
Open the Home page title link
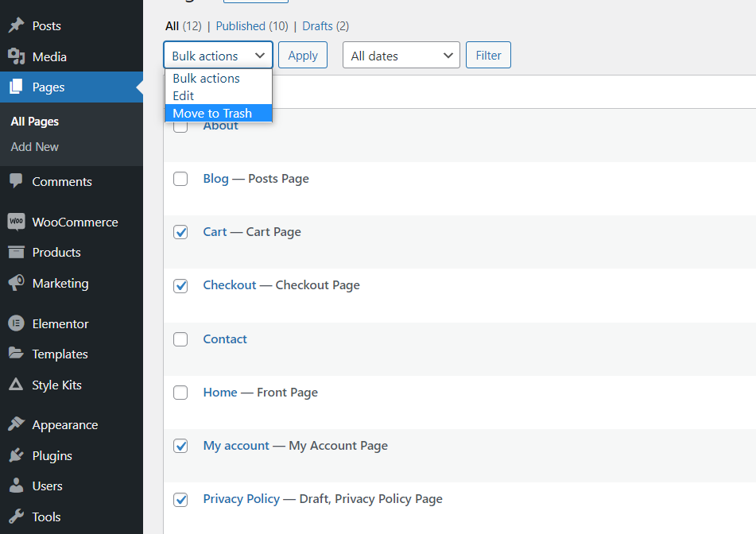pyautogui.click(x=220, y=393)
